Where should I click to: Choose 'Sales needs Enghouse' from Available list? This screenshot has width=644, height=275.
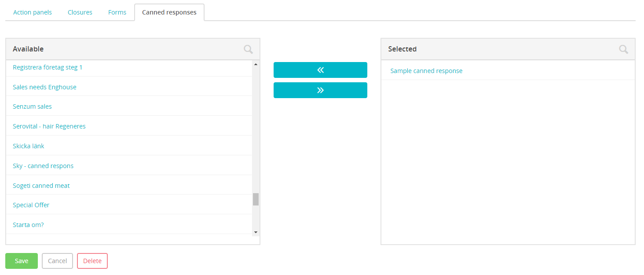(44, 87)
